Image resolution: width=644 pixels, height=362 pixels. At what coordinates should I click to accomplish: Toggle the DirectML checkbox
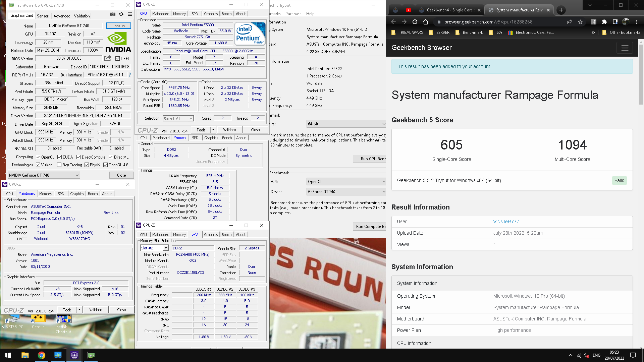coord(111,157)
